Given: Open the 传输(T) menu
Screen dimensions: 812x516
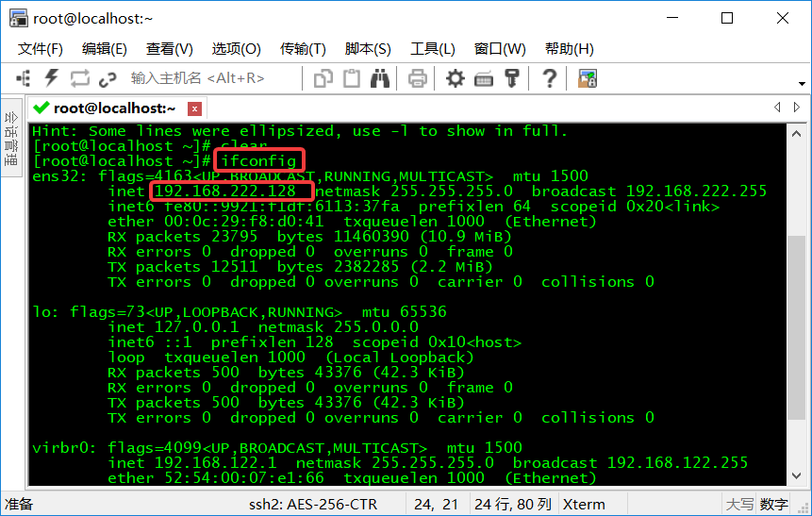Looking at the screenshot, I should pyautogui.click(x=303, y=49).
